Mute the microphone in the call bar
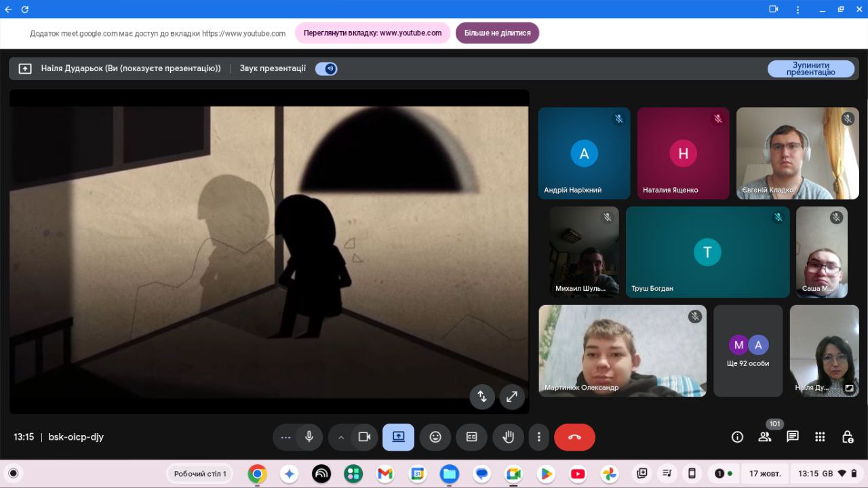 click(x=309, y=437)
